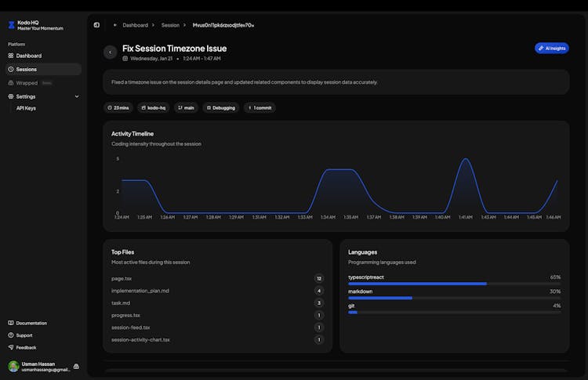Click the Kodo HQ logo icon
The width and height of the screenshot is (588, 380).
11,25
